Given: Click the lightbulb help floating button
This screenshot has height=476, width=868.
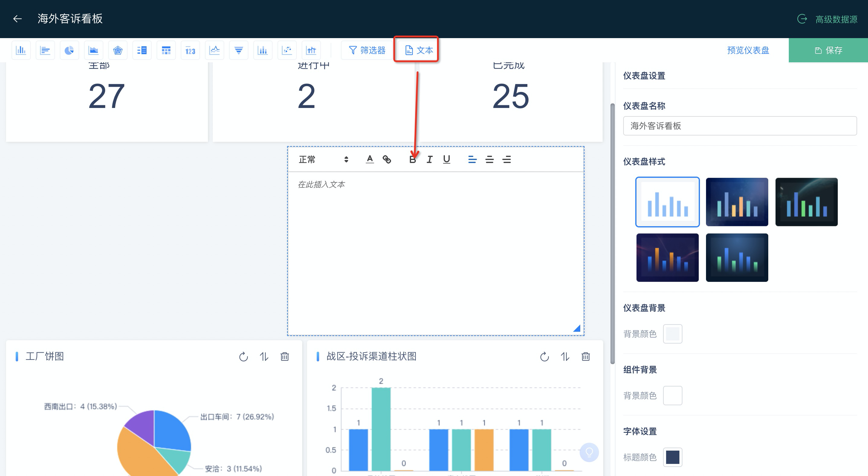Looking at the screenshot, I should (589, 452).
